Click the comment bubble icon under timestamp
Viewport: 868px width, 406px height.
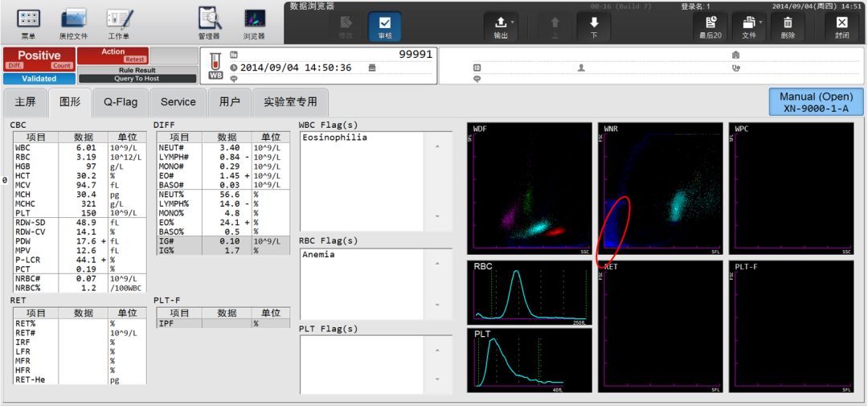(x=234, y=80)
